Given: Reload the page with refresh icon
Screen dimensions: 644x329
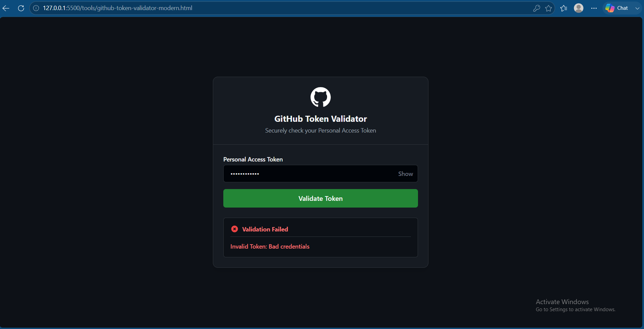Looking at the screenshot, I should [x=21, y=8].
